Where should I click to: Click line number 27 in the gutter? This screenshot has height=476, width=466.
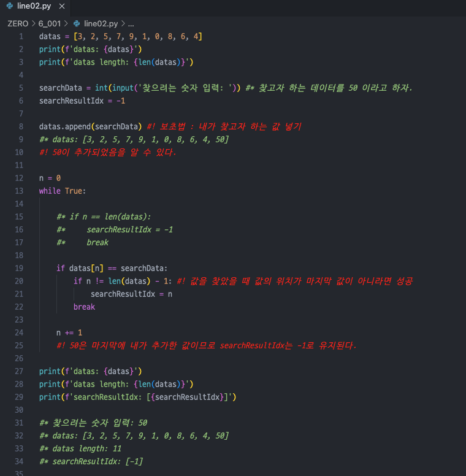[19, 371]
